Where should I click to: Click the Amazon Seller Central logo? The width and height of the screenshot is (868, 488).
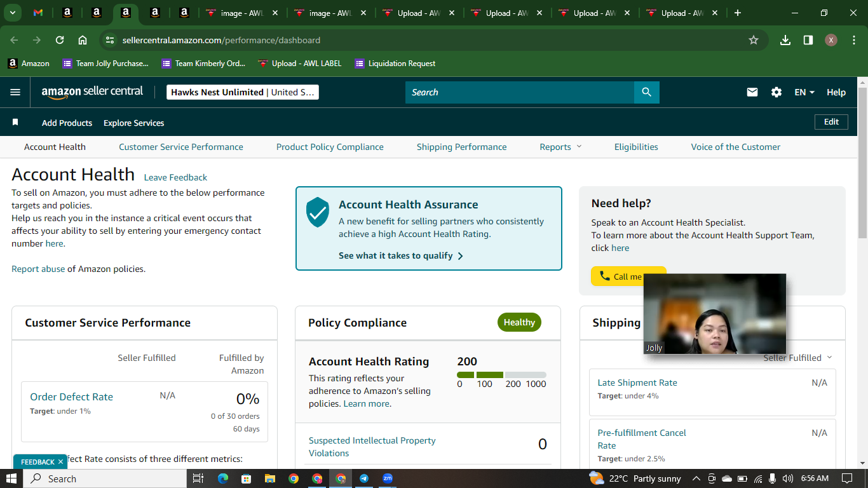pos(92,92)
